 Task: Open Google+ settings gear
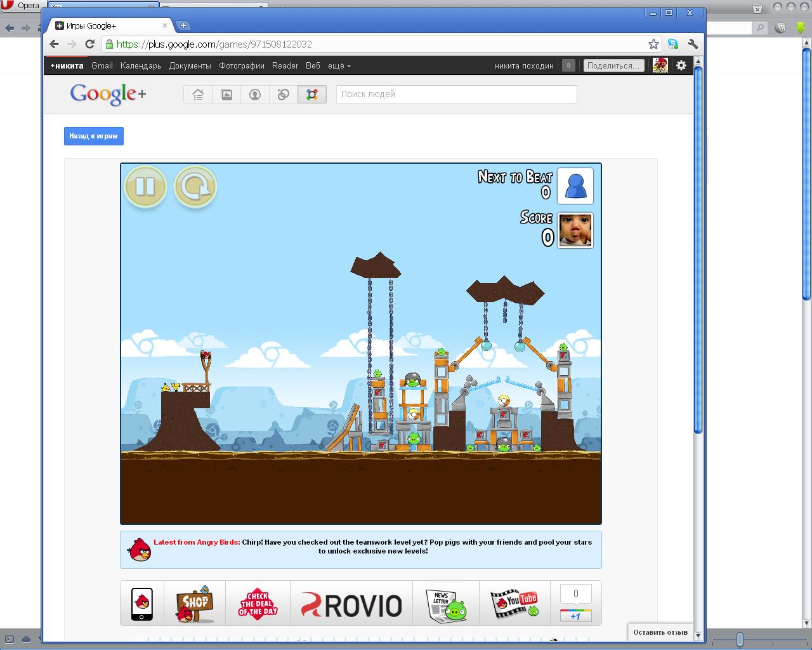coord(681,65)
